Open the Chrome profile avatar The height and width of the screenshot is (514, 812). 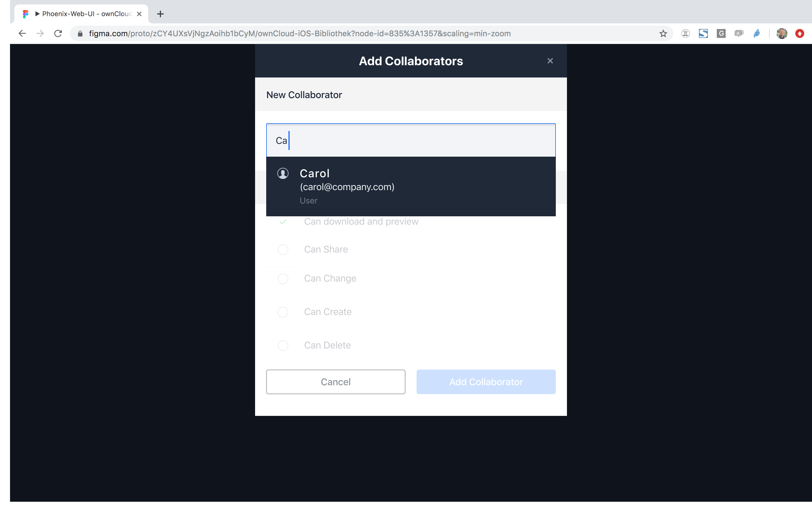click(x=782, y=33)
